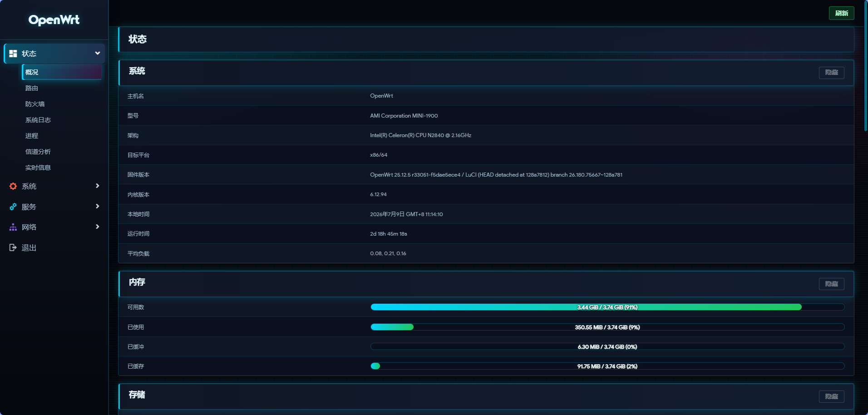Click the 可用数 memory progress bar
868x415 pixels.
[x=607, y=307]
